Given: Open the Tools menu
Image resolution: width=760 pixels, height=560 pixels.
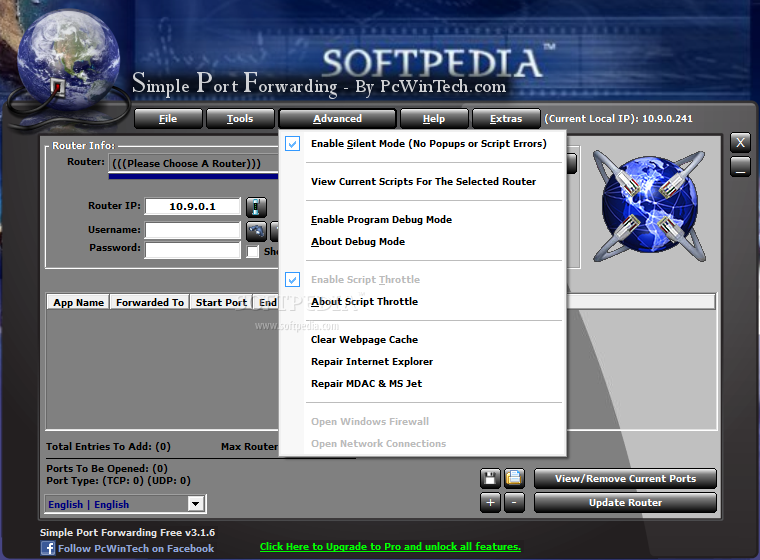Looking at the screenshot, I should click(240, 119).
